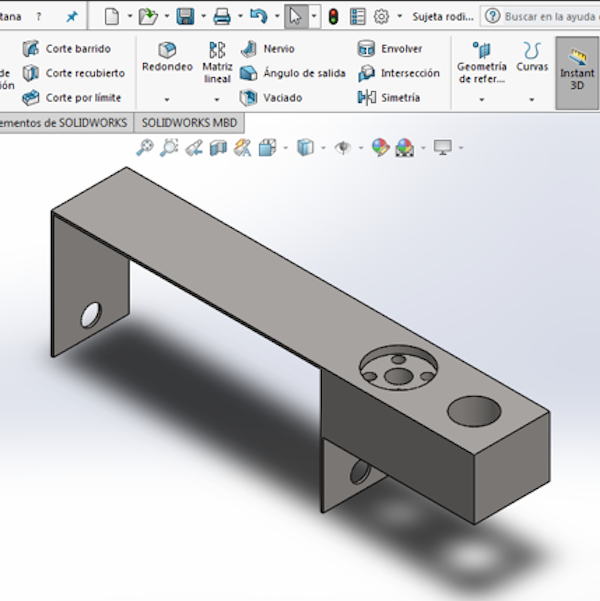
Task: Expand the Options gear dropdown arrow
Action: pyautogui.click(x=399, y=16)
